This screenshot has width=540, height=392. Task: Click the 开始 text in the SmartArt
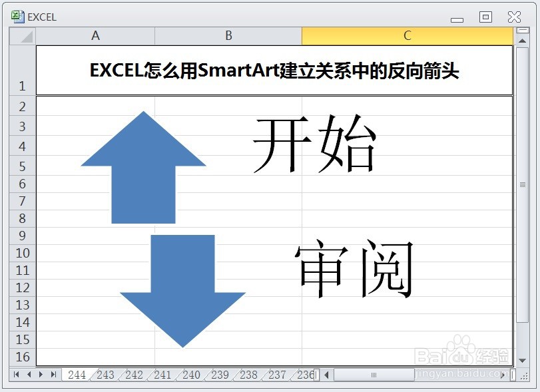tap(314, 143)
